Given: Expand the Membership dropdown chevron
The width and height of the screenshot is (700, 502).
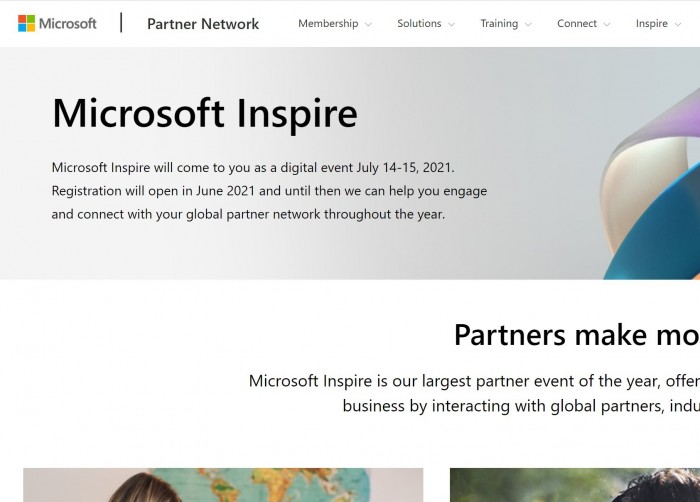Looking at the screenshot, I should [x=368, y=24].
